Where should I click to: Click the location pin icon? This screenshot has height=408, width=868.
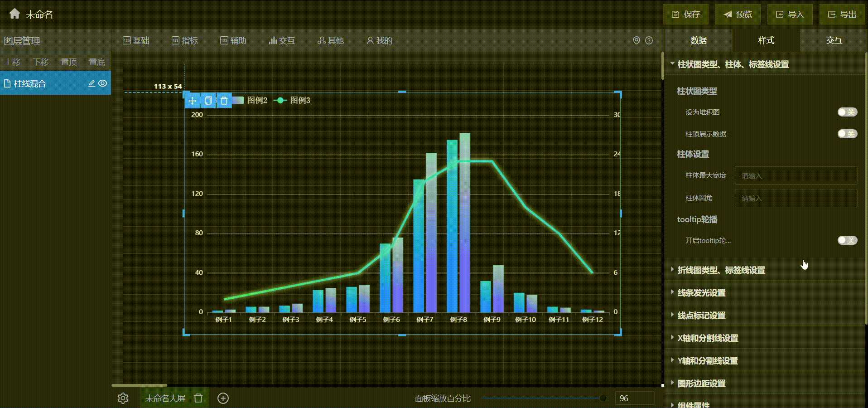(x=636, y=40)
